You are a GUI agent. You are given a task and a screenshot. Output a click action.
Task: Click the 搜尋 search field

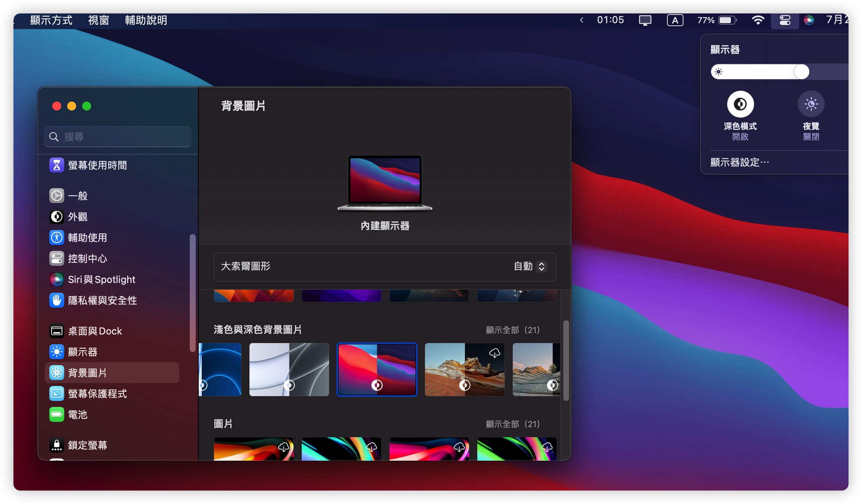(x=118, y=137)
